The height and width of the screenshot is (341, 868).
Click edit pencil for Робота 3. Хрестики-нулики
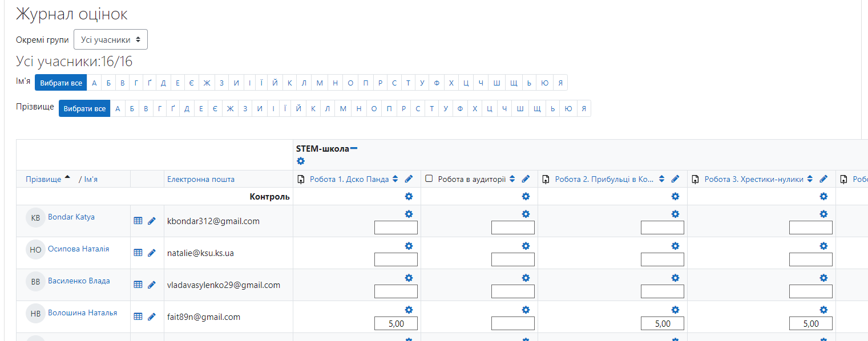pyautogui.click(x=823, y=179)
